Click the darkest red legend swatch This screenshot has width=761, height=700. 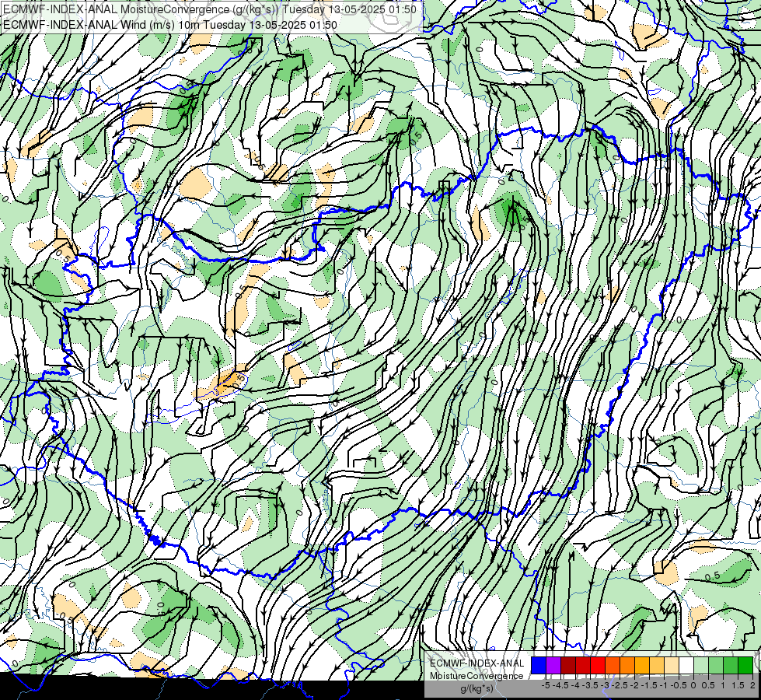(568, 665)
